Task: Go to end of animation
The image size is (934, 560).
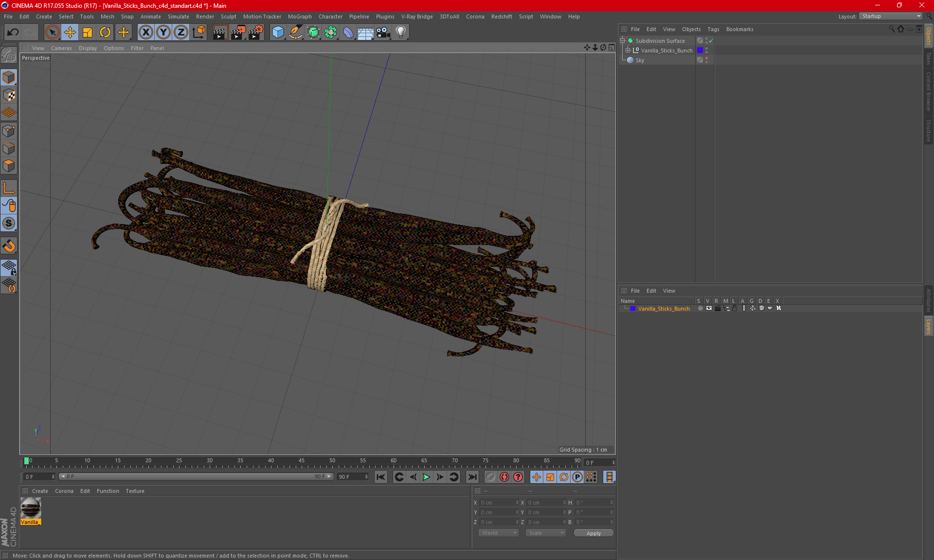Action: 472,477
